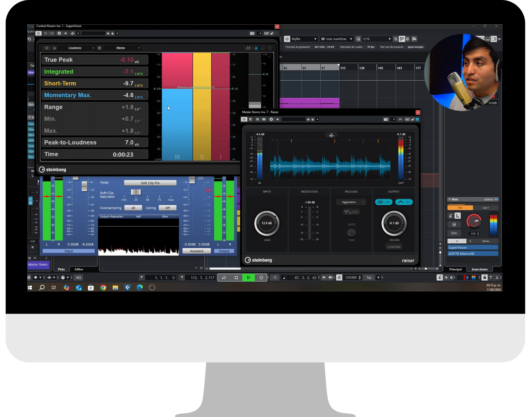Click the Tap tempo button
532x417 pixels.
[x=369, y=278]
